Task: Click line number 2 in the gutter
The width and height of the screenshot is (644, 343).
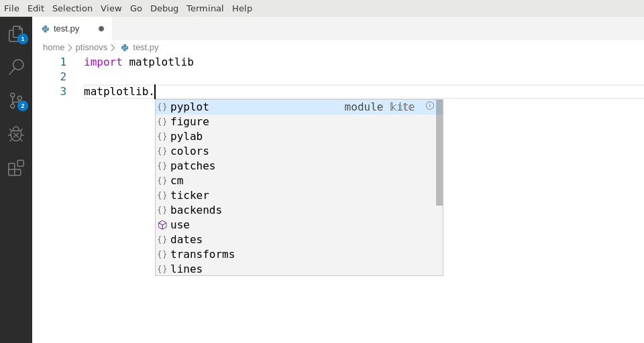Action: 63,77
